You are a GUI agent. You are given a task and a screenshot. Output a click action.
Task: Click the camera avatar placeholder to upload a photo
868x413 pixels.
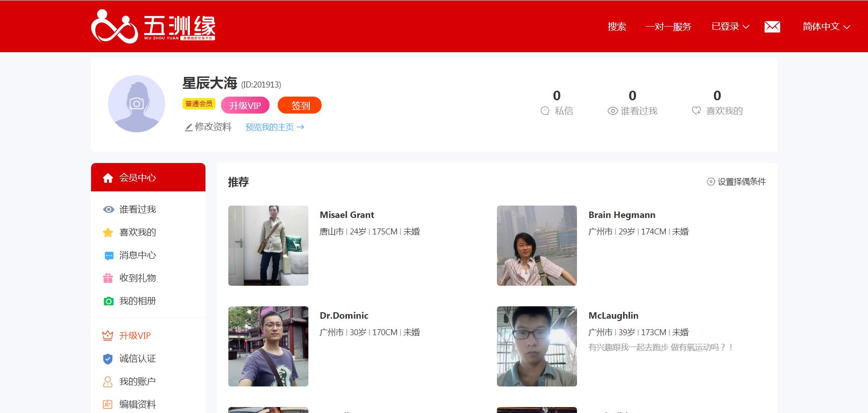coord(136,103)
